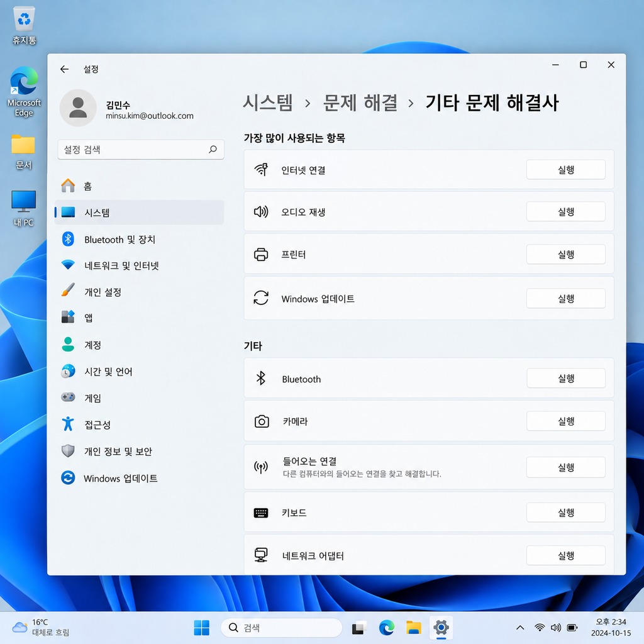644x644 pixels.
Task: Run the 인터넷 연결 troubleshooter
Action: 565,170
